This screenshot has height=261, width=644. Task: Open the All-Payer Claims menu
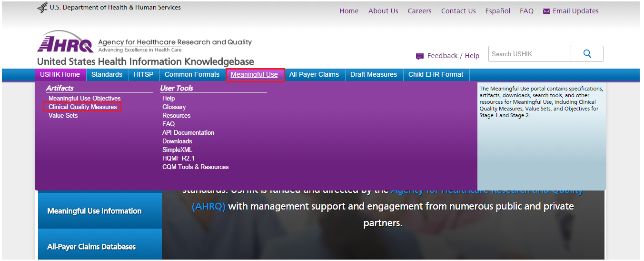click(314, 74)
